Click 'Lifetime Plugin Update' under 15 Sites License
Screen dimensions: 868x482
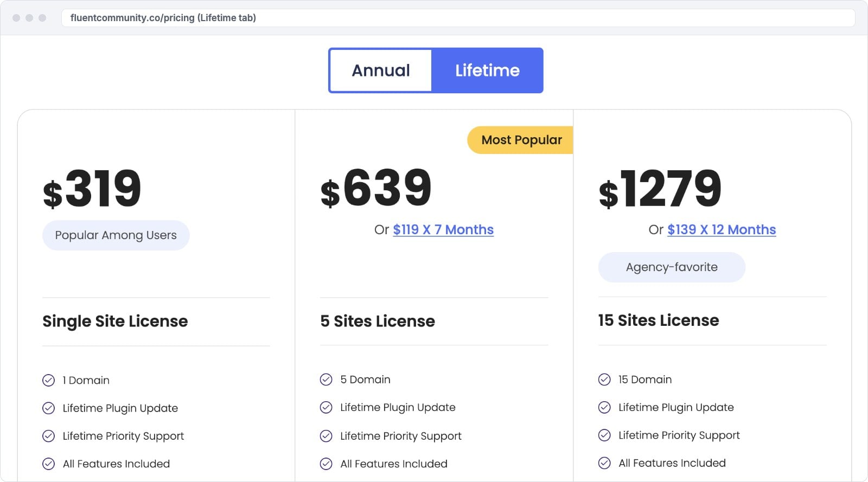click(x=676, y=407)
